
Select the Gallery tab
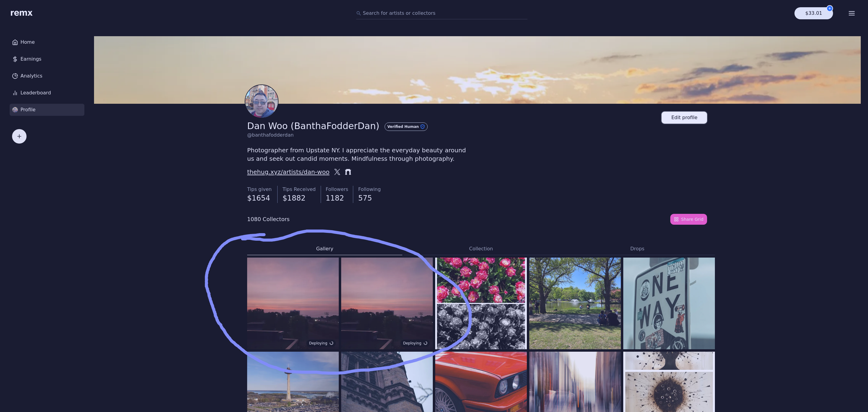[325, 249]
